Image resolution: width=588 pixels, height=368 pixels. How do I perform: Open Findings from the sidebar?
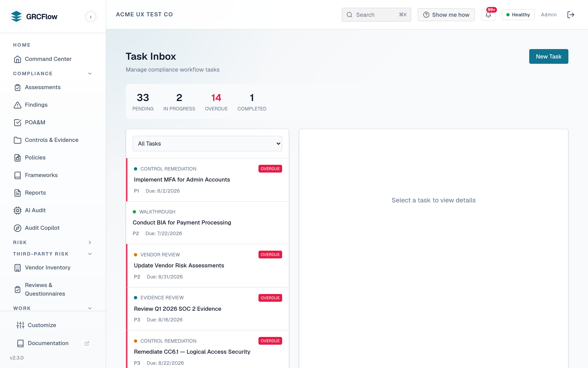tap(53, 105)
